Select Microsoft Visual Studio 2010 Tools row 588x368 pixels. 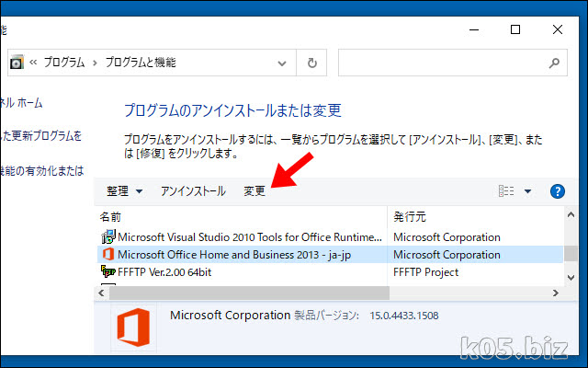330,237
